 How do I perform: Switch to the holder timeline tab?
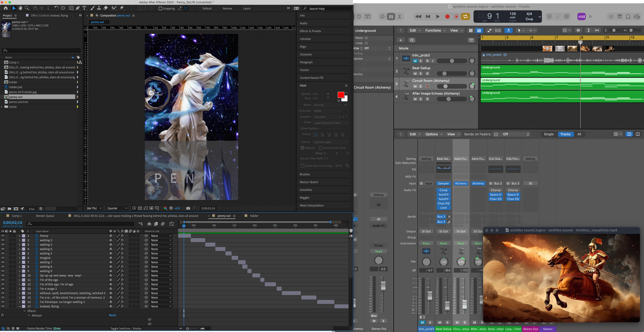[254, 216]
